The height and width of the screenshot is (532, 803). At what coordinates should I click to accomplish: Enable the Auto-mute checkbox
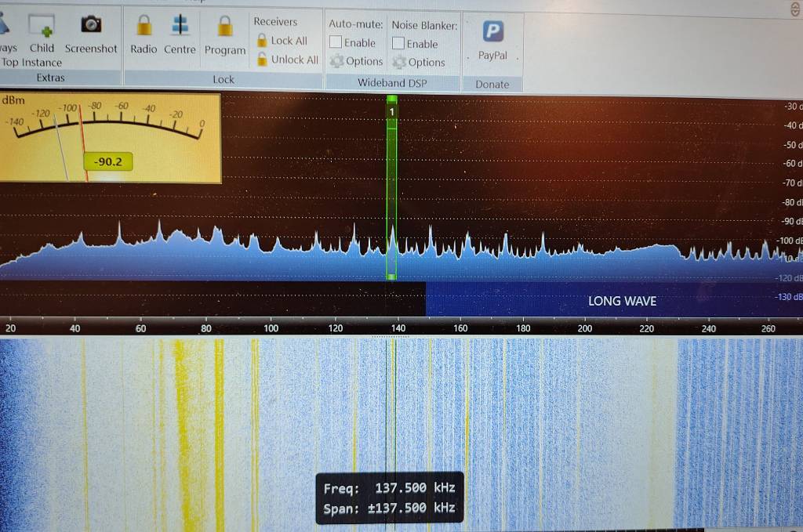[x=336, y=43]
